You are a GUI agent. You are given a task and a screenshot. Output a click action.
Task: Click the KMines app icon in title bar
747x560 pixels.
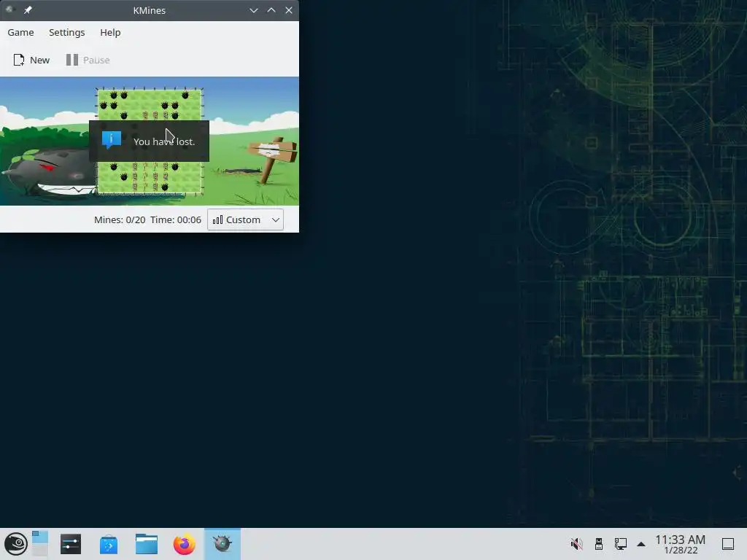(x=9, y=9)
